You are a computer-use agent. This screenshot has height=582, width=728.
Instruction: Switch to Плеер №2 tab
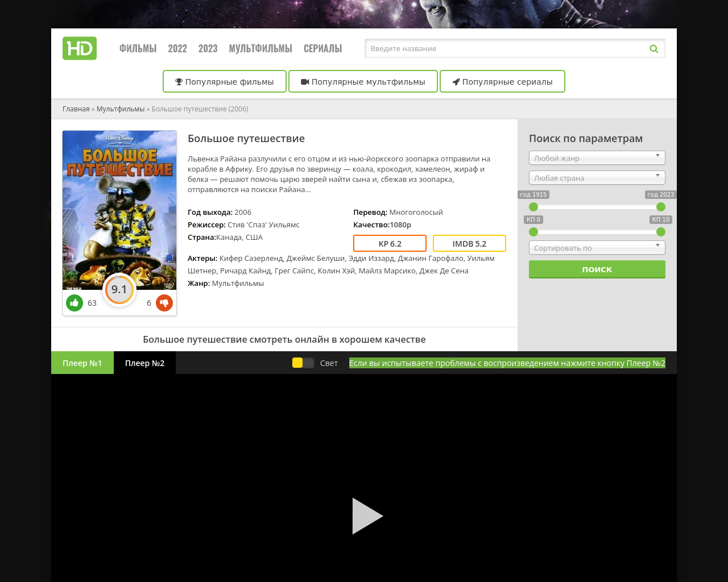pos(145,363)
